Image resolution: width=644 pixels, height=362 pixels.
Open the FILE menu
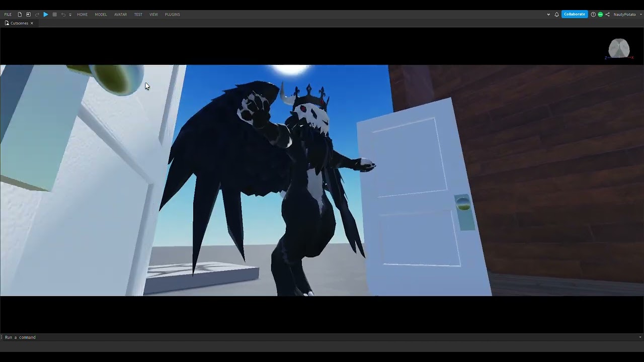[8, 15]
